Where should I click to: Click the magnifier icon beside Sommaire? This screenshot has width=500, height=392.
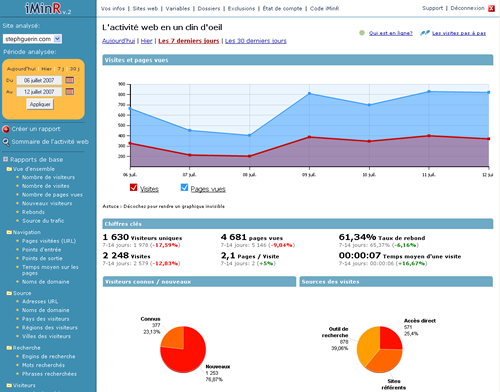[6, 142]
